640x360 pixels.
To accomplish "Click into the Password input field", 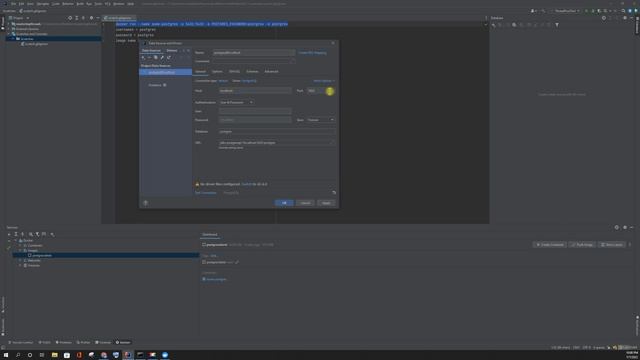I will tap(255, 120).
